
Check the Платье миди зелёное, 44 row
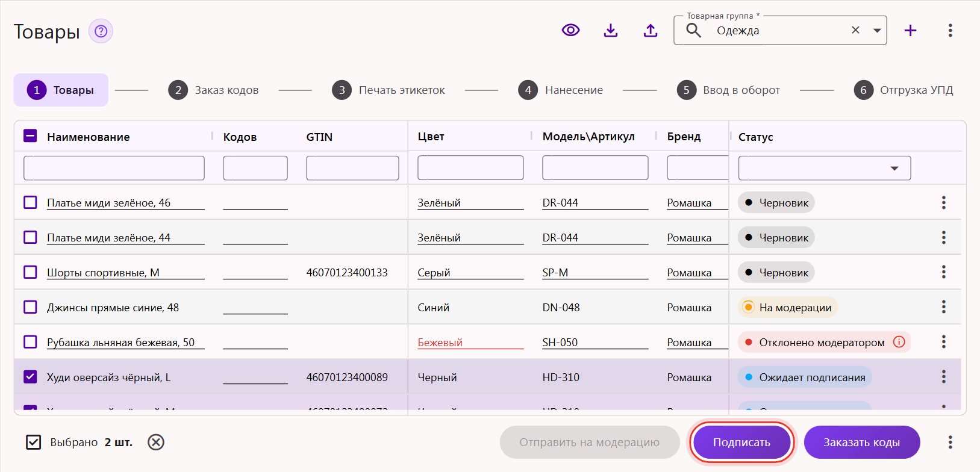30,237
